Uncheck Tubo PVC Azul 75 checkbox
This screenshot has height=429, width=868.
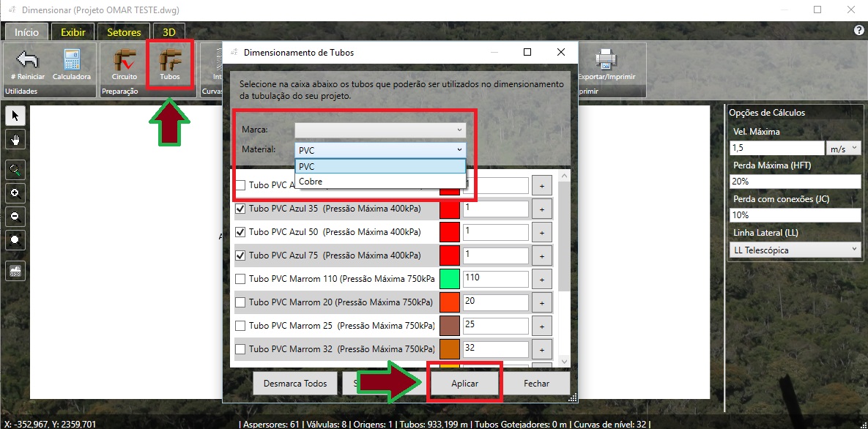[x=240, y=255]
